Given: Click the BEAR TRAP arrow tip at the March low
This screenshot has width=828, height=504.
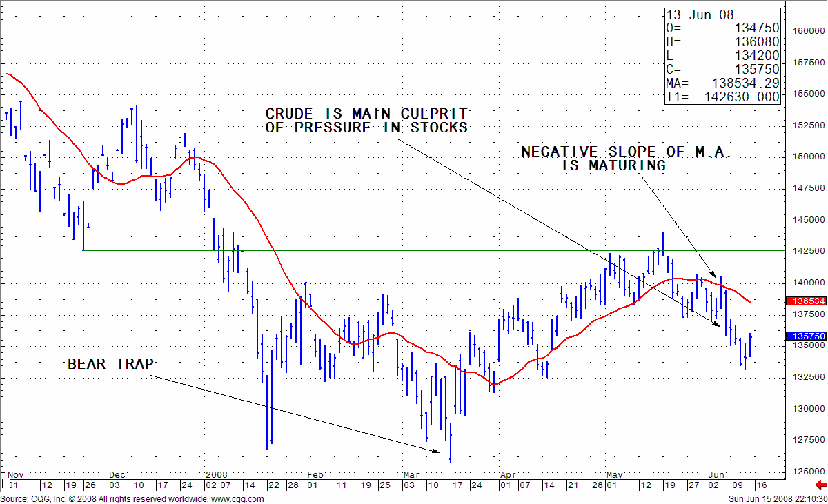Looking at the screenshot, I should click(439, 452).
